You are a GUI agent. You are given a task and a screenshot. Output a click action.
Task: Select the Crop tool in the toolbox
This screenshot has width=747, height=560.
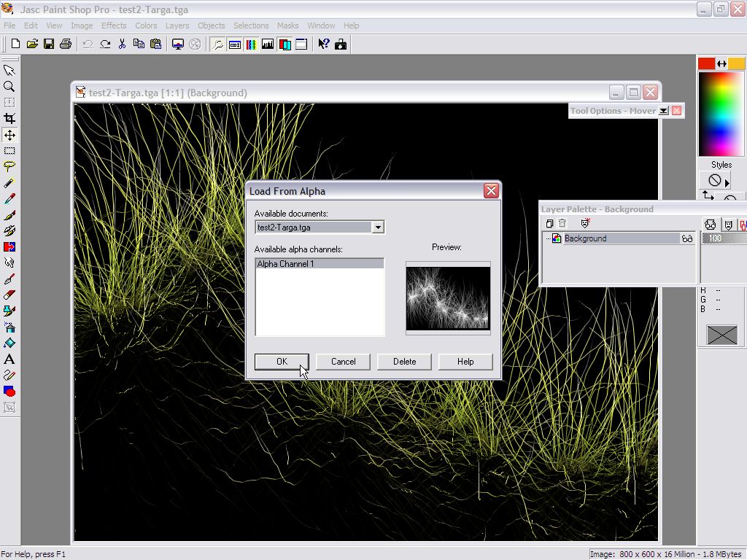[9, 118]
